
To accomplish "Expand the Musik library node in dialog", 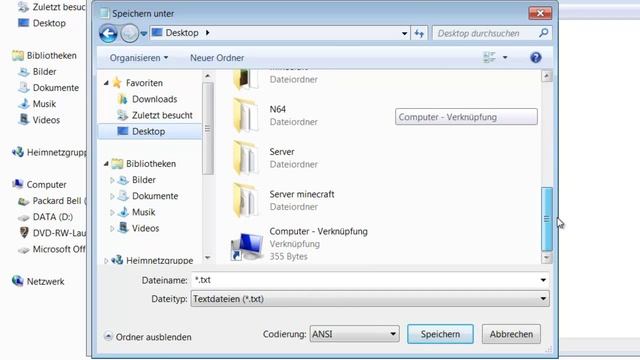I will click(112, 212).
